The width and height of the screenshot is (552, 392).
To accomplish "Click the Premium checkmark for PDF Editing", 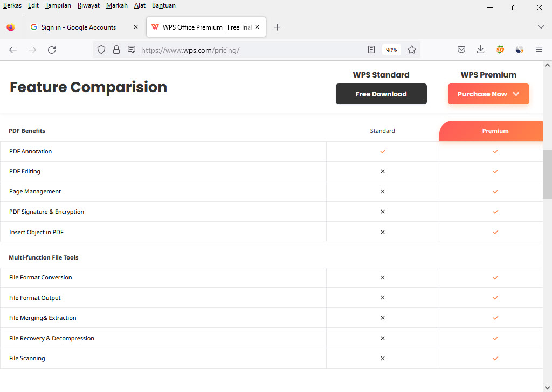I will click(495, 171).
